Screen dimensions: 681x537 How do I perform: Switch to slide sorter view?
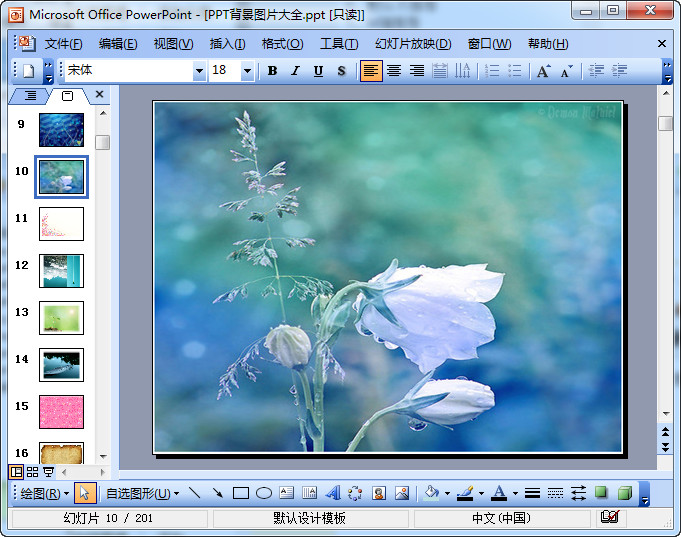point(32,472)
